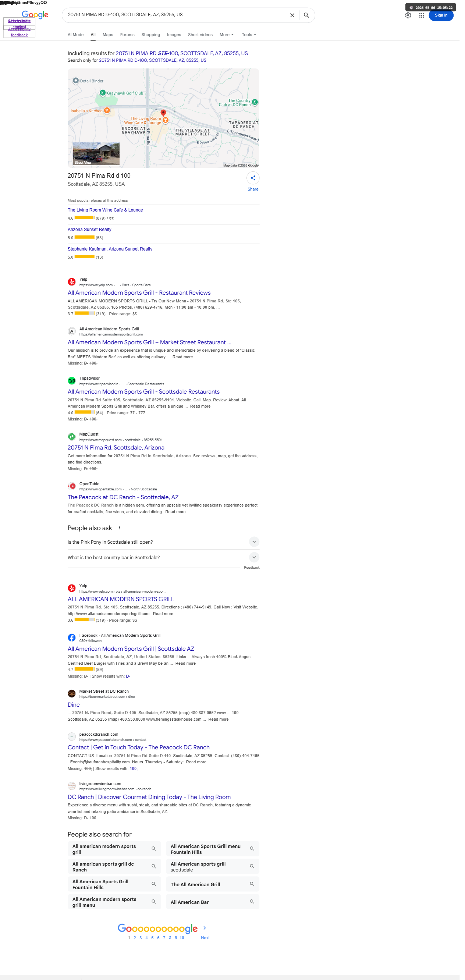Click the Living Room Wine Cafe map icon

[x=168, y=122]
